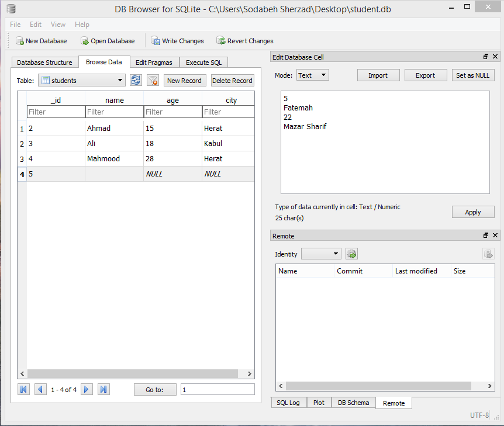This screenshot has height=426, width=504.
Task: Refresh the students table data
Action: [x=136, y=80]
